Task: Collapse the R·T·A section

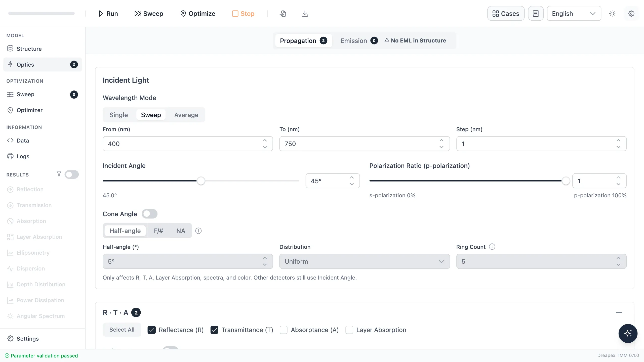Action: [619, 312]
